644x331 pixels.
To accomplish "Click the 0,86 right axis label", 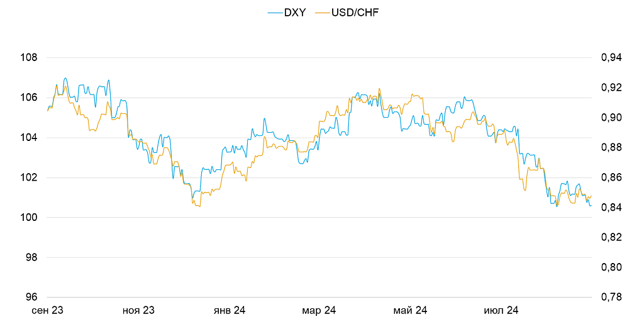I will (611, 178).
